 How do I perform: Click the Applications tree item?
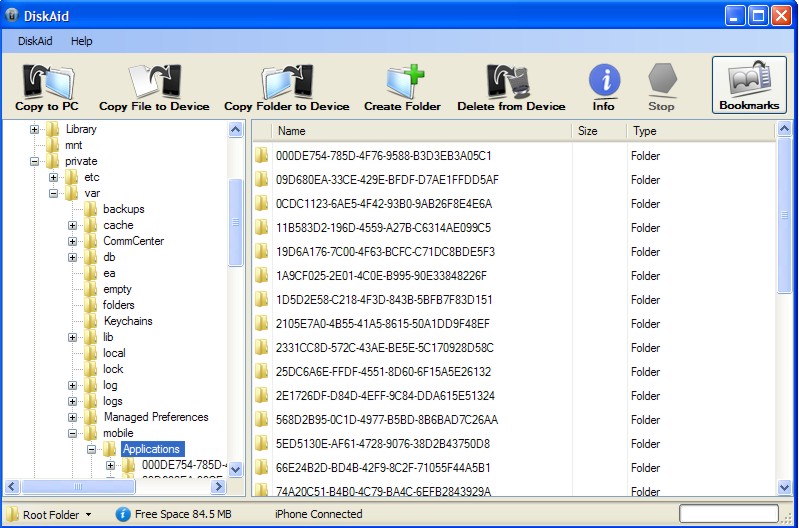coord(152,449)
